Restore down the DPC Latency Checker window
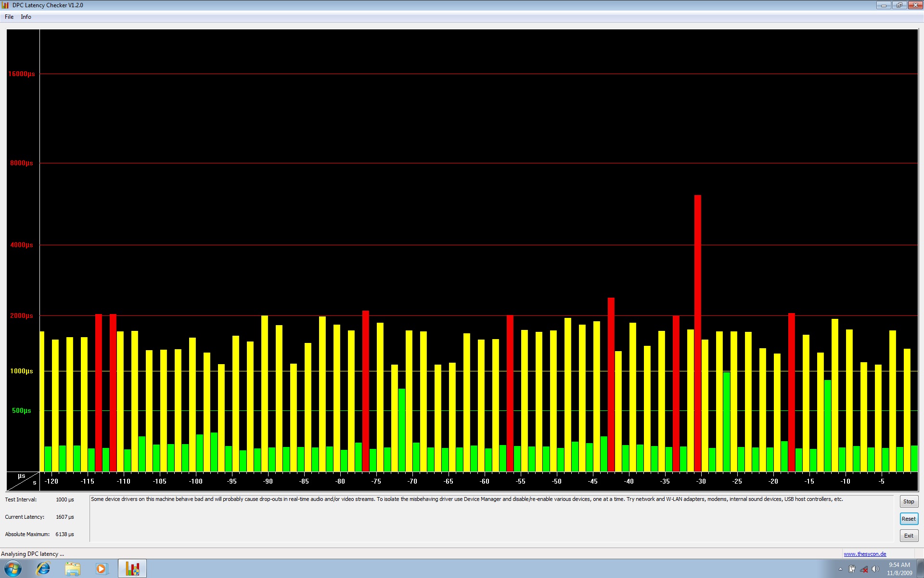This screenshot has height=578, width=924. [899, 5]
